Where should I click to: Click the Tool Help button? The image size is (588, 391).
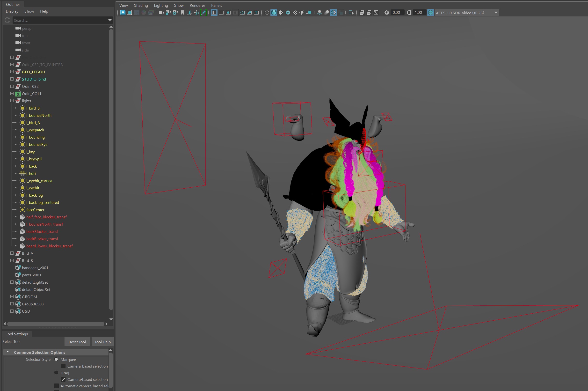tap(103, 342)
